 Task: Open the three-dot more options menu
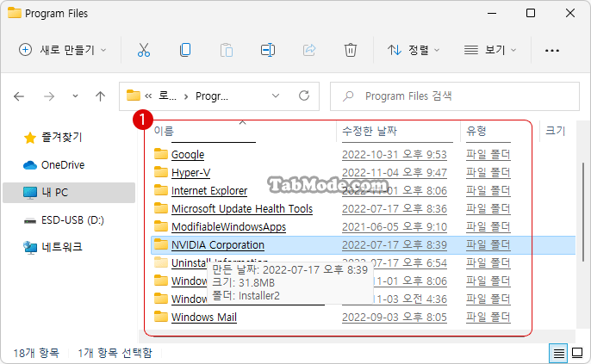[x=551, y=50]
